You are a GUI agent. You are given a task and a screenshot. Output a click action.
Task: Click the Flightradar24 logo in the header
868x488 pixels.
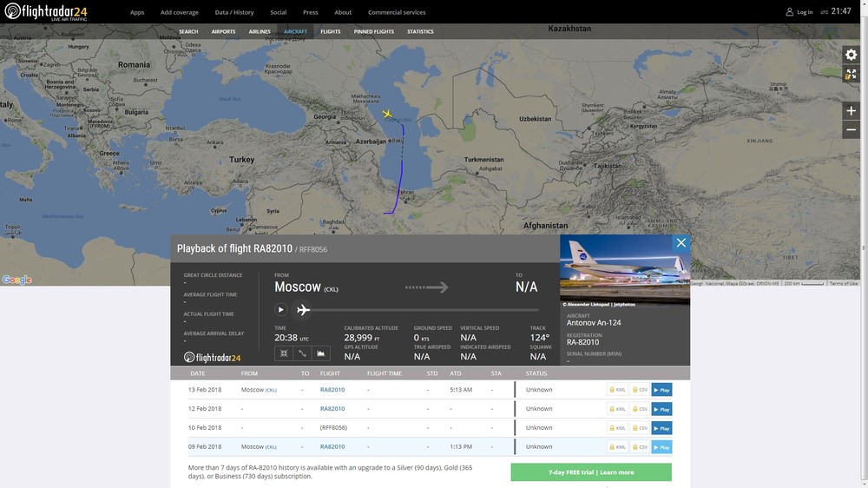click(x=46, y=12)
